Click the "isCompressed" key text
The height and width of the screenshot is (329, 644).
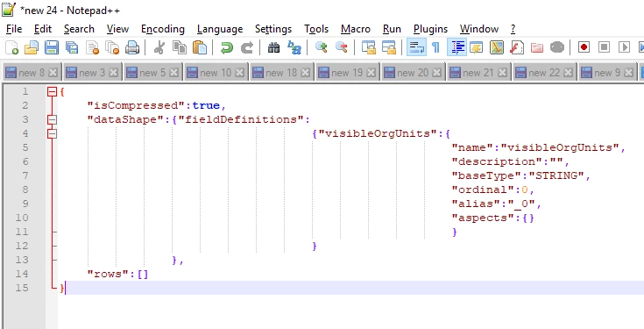(137, 105)
